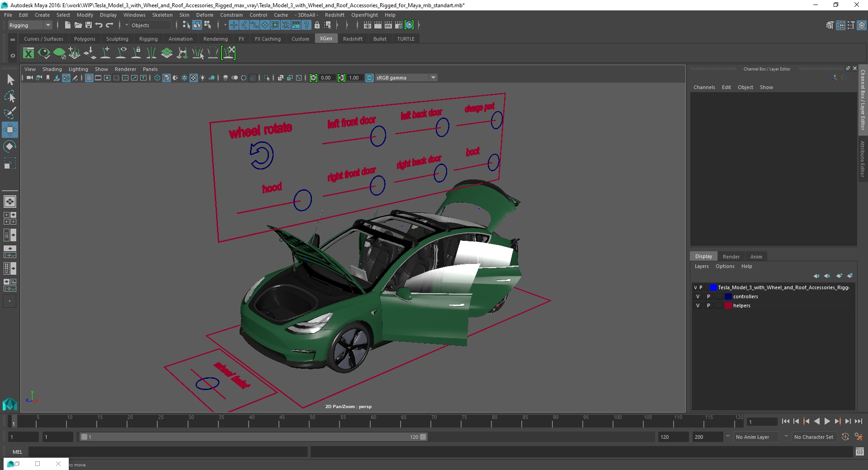Viewport: 868px width, 470px height.
Task: Play animation backwards button
Action: pos(816,421)
